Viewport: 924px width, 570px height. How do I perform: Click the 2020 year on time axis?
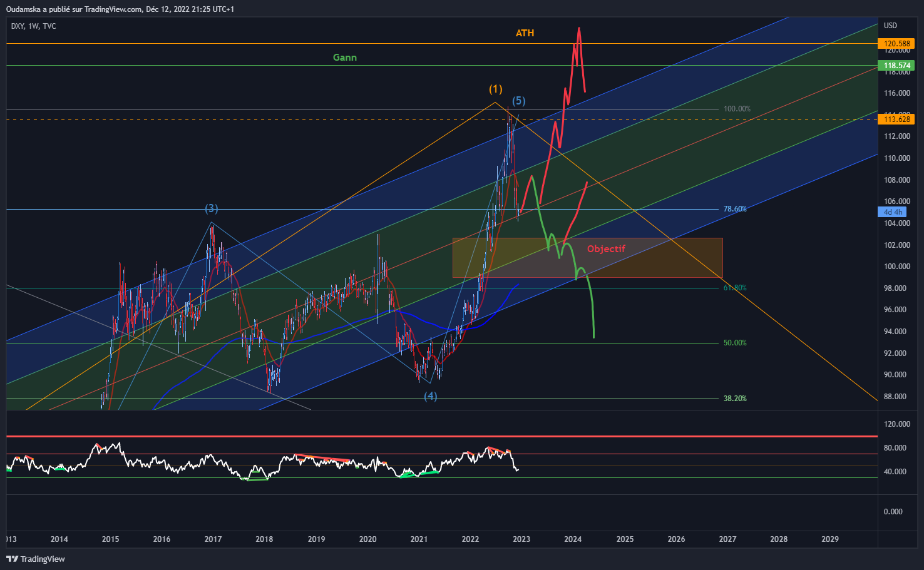(367, 539)
